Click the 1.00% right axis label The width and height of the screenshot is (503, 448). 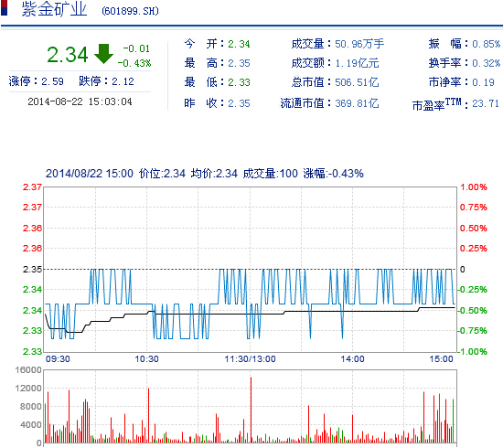tap(474, 187)
